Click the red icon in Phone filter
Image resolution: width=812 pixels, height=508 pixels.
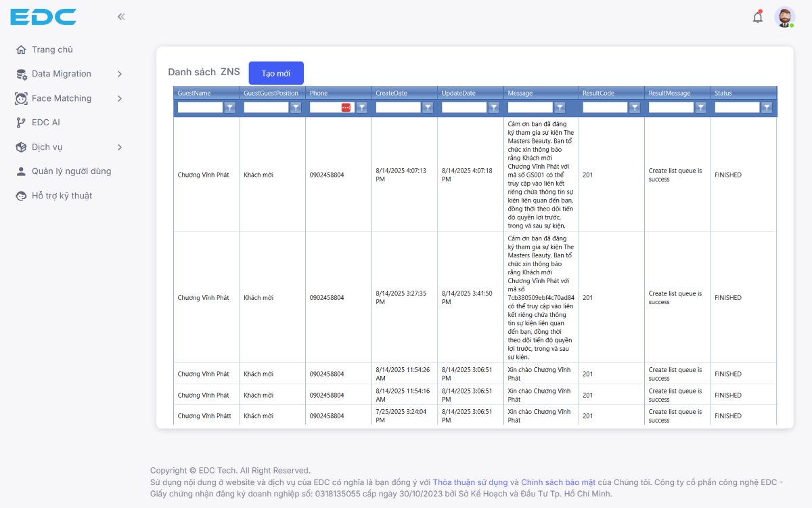pyautogui.click(x=346, y=107)
